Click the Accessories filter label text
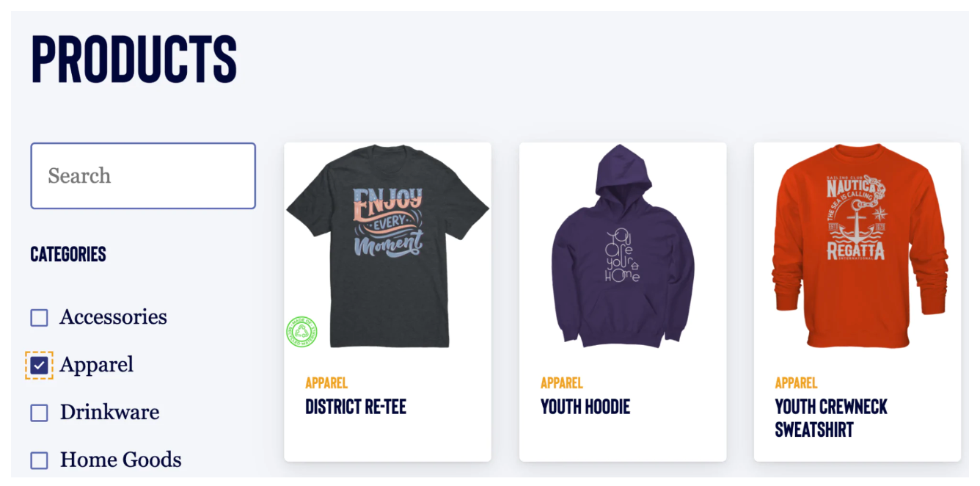The height and width of the screenshot is (486, 980). 114,317
